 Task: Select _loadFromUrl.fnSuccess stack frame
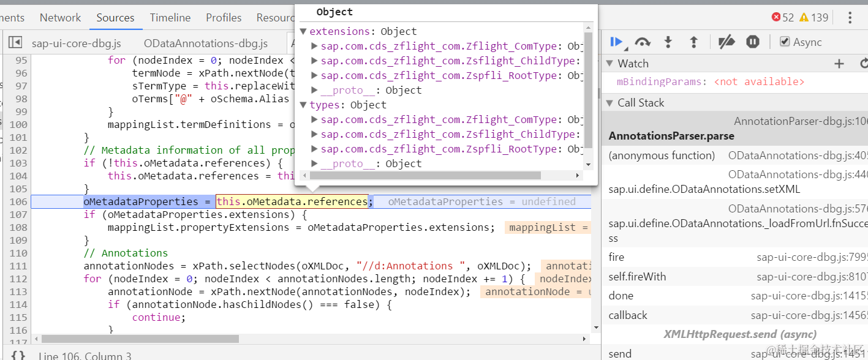(x=735, y=223)
